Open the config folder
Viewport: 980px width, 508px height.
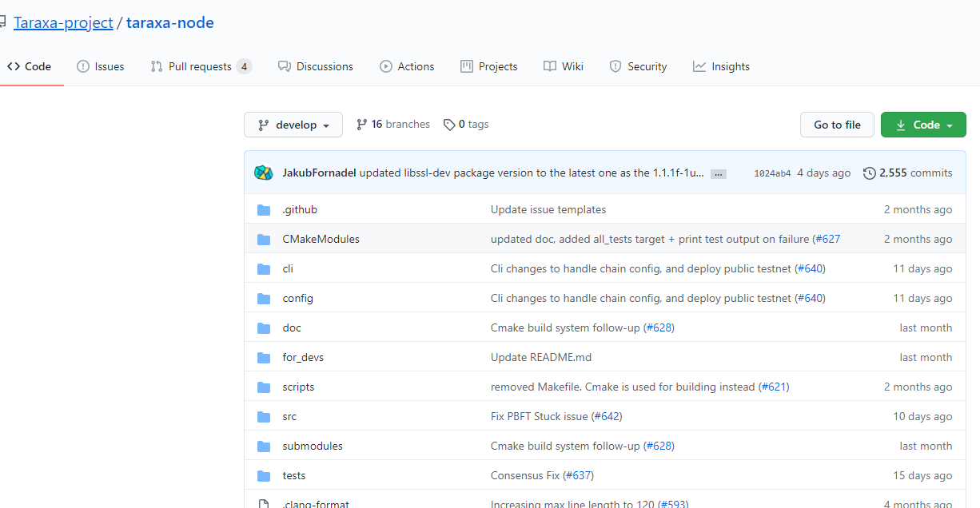point(297,298)
